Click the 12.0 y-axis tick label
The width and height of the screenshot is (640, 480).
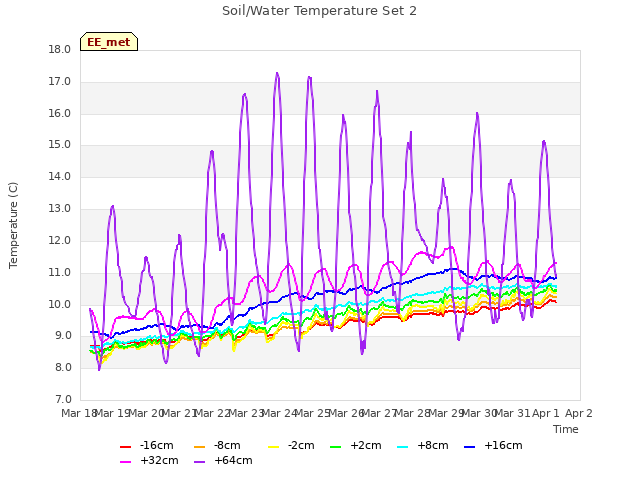tap(60, 240)
